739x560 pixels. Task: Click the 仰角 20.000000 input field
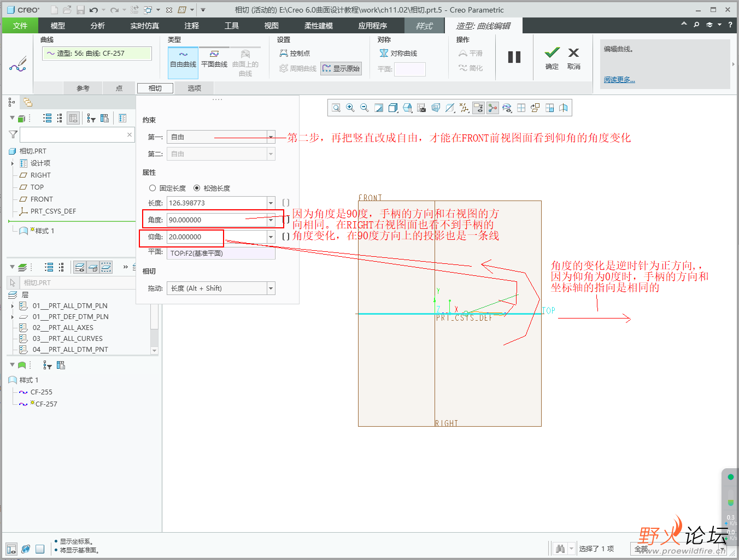(x=216, y=237)
